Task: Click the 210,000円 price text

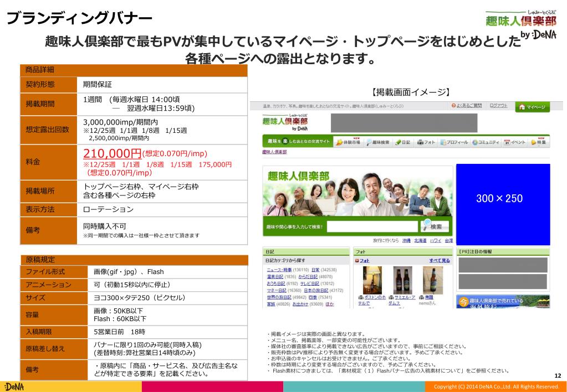Action: point(112,153)
